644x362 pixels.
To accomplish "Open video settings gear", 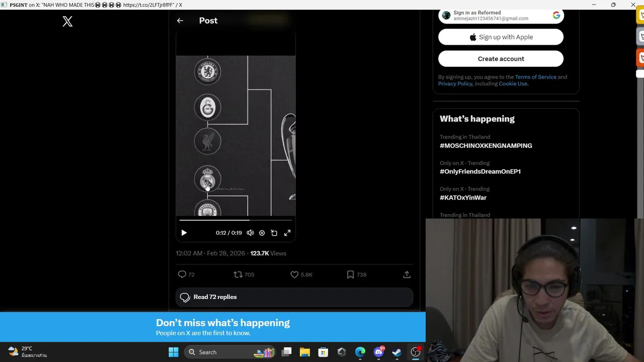I will point(262,233).
